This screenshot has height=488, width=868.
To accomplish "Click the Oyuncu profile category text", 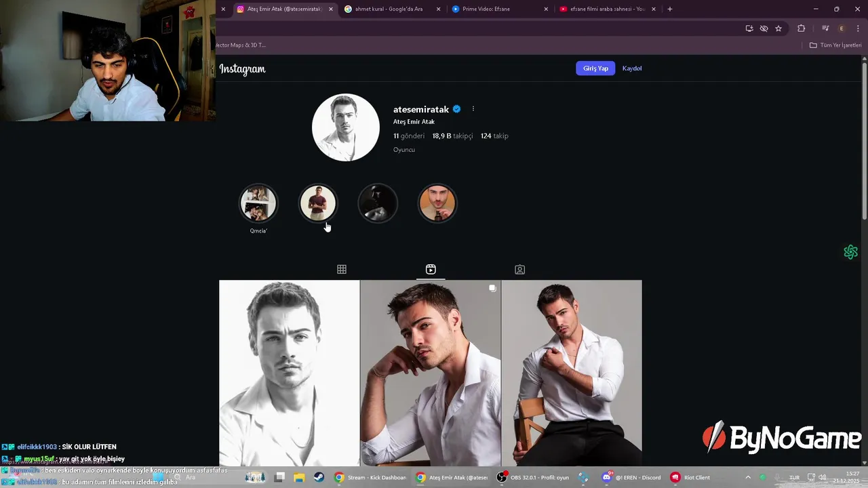I will pyautogui.click(x=404, y=150).
